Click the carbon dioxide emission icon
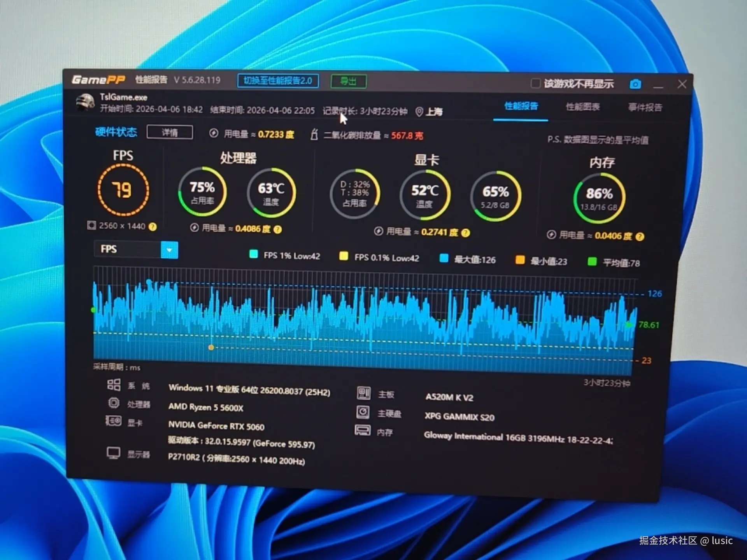The image size is (747, 560). coord(314,135)
